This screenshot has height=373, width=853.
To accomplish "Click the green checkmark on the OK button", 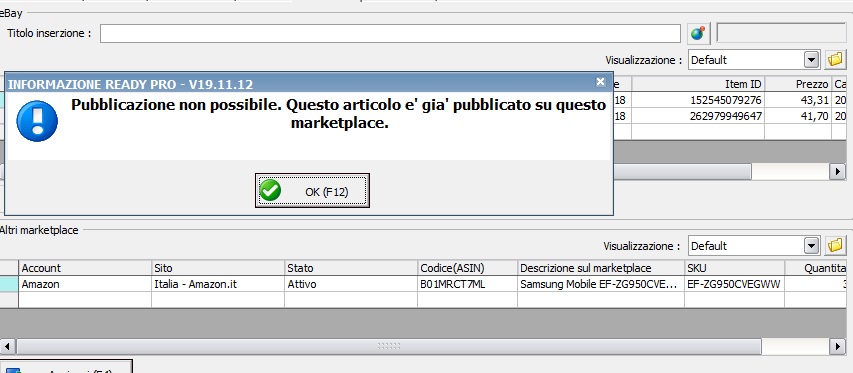I will [x=270, y=191].
